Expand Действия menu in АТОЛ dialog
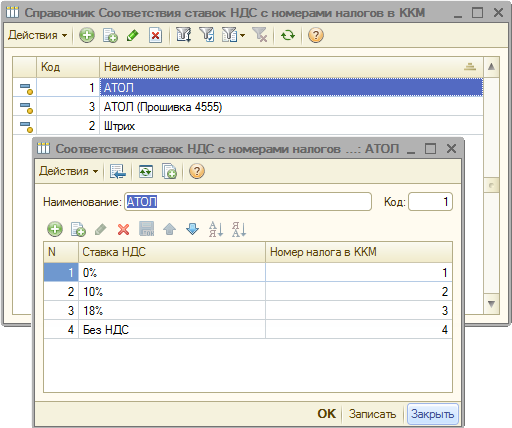The height and width of the screenshot is (428, 512). pyautogui.click(x=68, y=171)
